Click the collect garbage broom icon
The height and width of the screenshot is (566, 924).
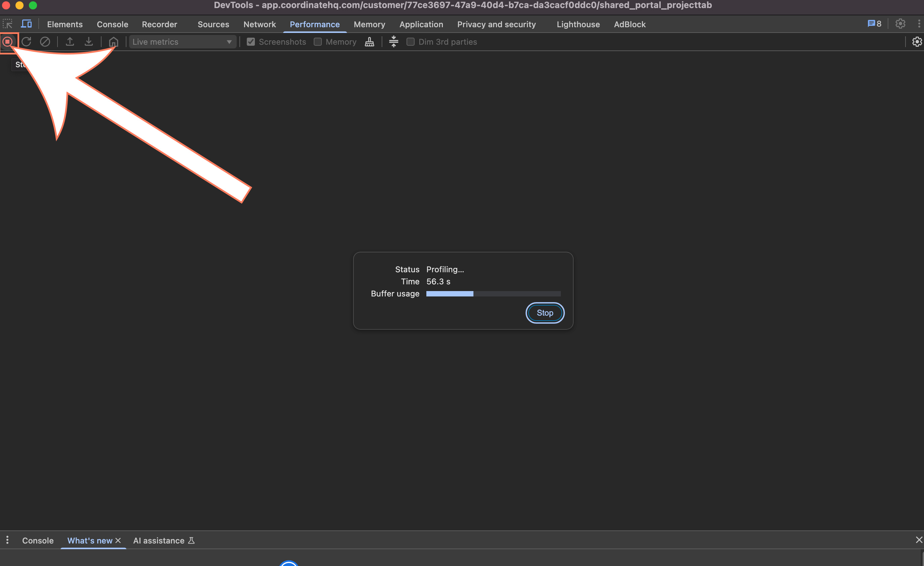(x=370, y=42)
